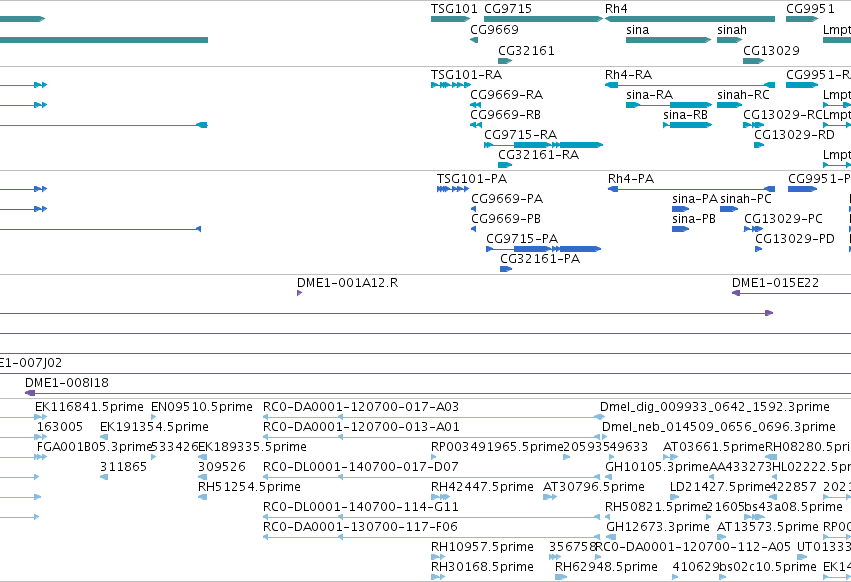Select the CG13029-RD transcript label
The height and width of the screenshot is (582, 851).
(795, 135)
